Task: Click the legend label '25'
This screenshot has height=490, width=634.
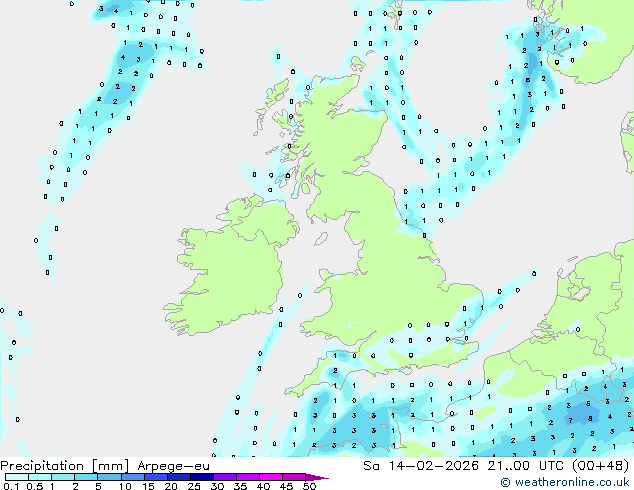Action: (x=194, y=486)
